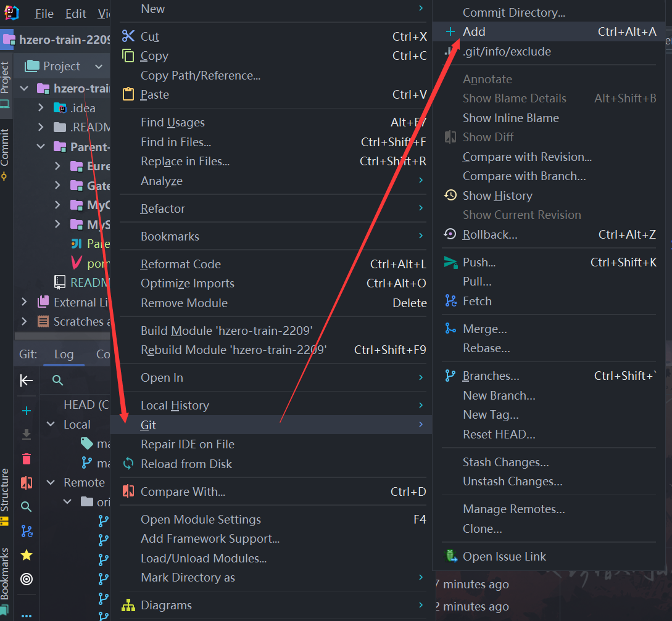Screen dimensions: 672x621
Task: Click the Diagrams icon in context menu
Action: click(128, 605)
